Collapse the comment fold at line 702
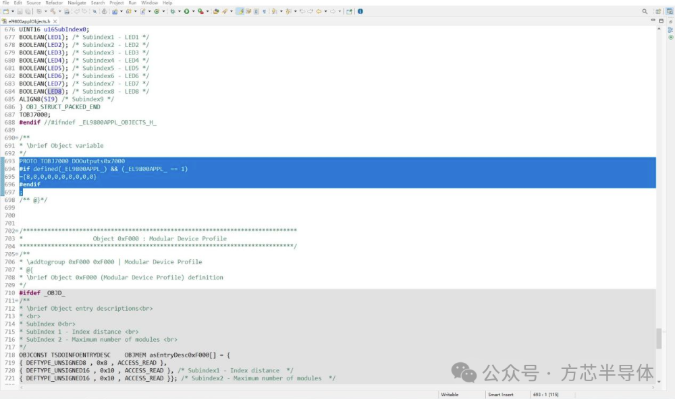675x399 pixels. tap(17, 231)
